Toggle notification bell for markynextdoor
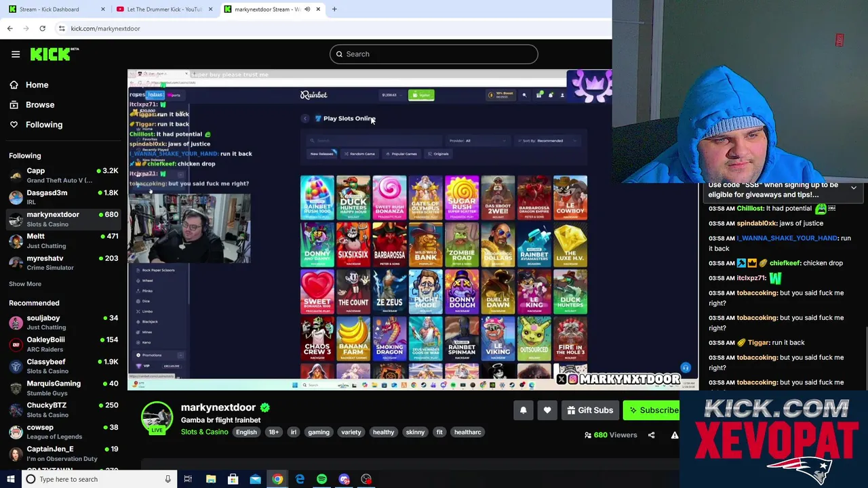868x488 pixels. tap(523, 410)
